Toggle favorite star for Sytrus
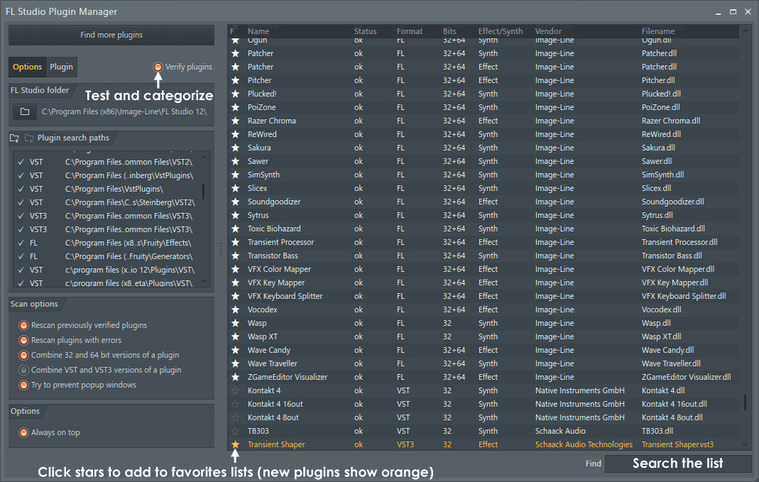Image resolution: width=759 pixels, height=482 pixels. point(235,215)
